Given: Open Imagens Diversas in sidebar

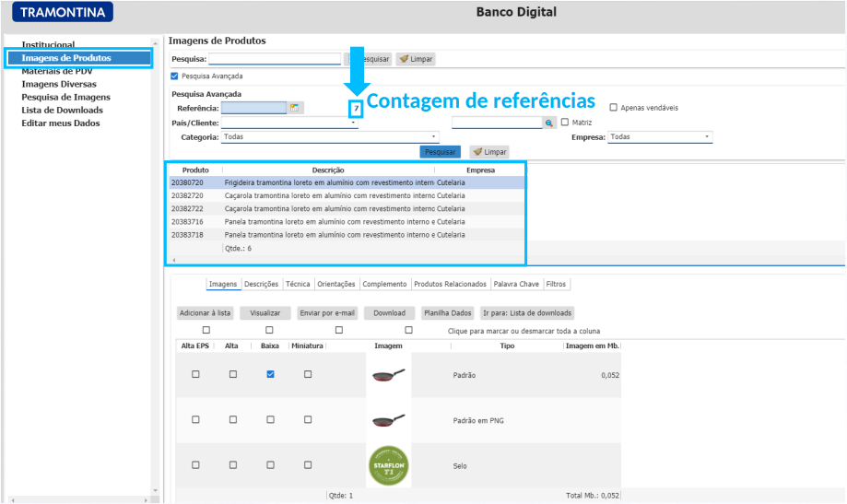Looking at the screenshot, I should point(59,84).
